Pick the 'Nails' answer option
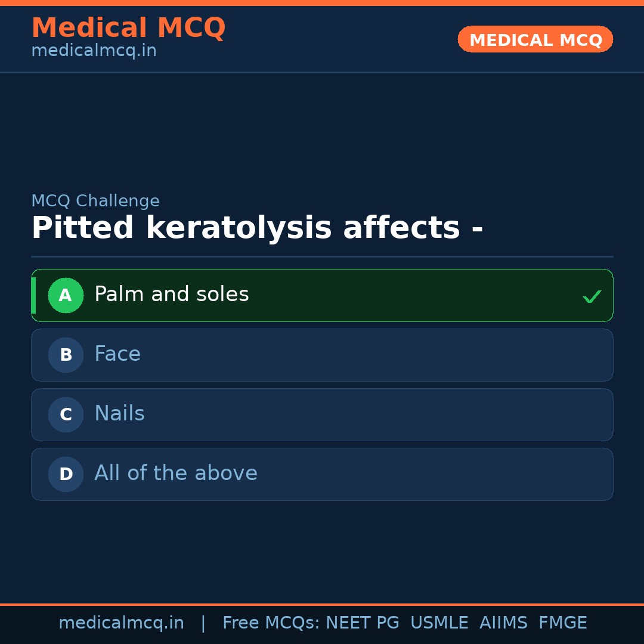 click(119, 414)
